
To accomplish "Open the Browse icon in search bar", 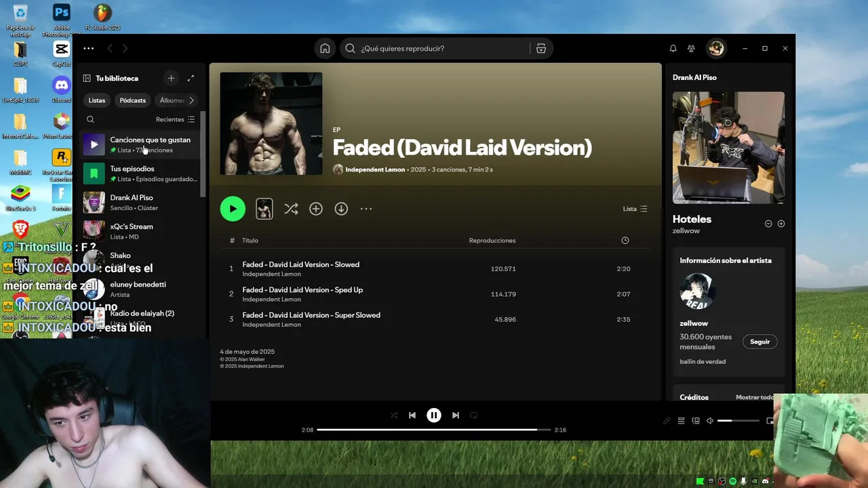I will click(x=540, y=48).
